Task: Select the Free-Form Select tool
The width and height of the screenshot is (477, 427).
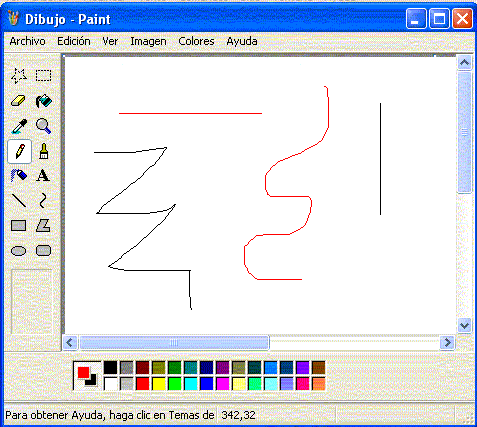Action: click(19, 76)
